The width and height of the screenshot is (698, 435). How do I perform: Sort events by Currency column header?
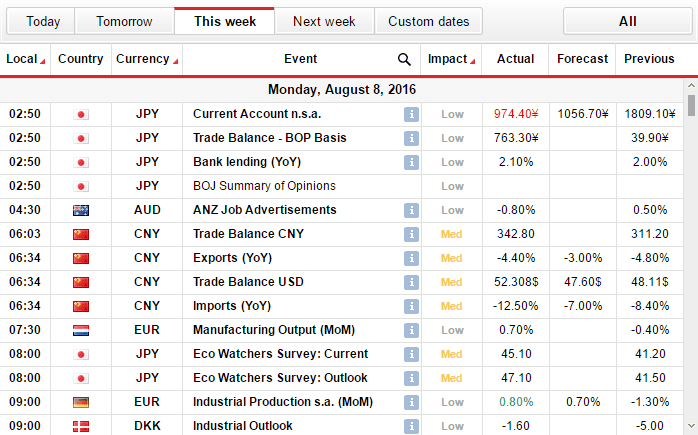click(x=146, y=59)
